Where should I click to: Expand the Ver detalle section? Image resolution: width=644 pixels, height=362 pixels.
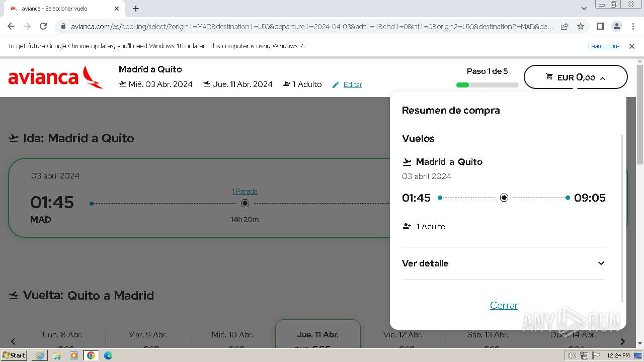pos(504,263)
